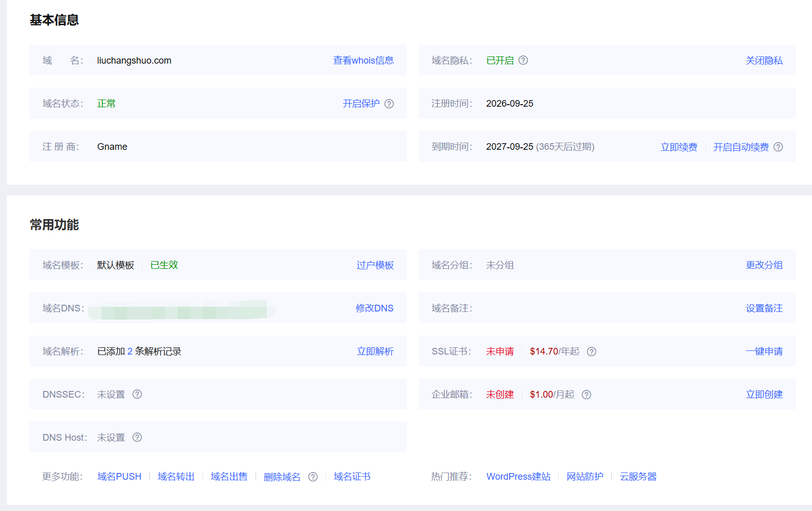Click 未创建 mailbox status text
Screen dimensions: 812x511
pyautogui.click(x=500, y=394)
